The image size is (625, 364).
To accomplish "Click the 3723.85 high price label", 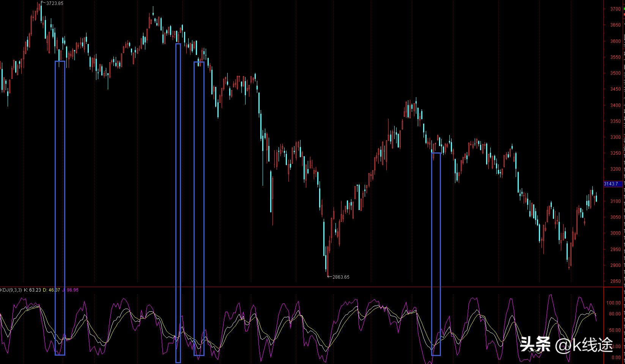I will pos(55,3).
